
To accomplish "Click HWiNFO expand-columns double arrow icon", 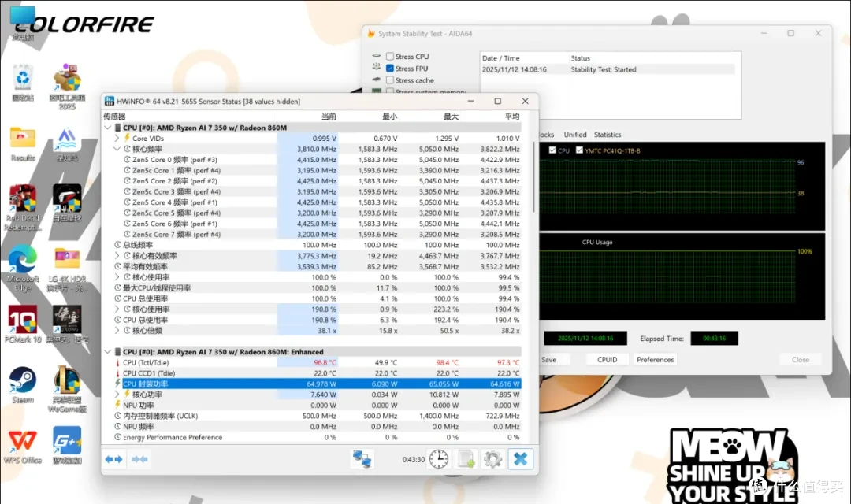I will tap(114, 460).
